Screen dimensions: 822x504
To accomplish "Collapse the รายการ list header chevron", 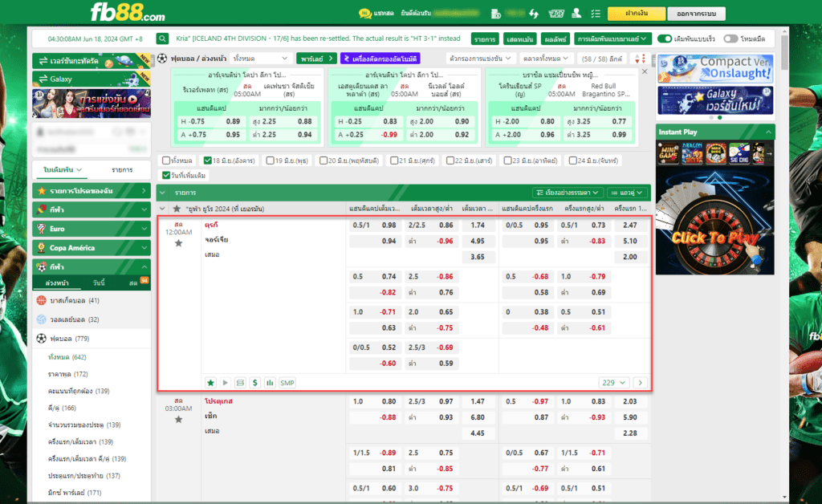I will pos(162,193).
